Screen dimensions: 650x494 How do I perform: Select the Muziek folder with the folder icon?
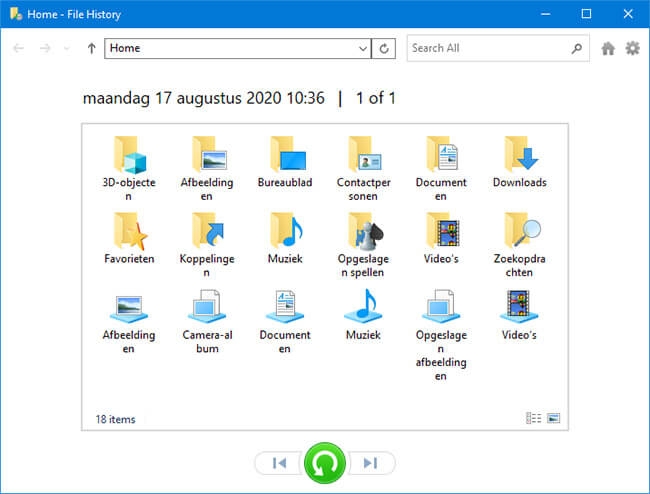coord(285,238)
